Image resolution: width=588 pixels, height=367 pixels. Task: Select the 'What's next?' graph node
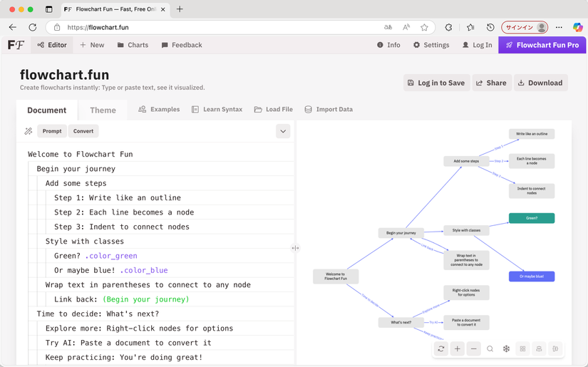coord(401,322)
